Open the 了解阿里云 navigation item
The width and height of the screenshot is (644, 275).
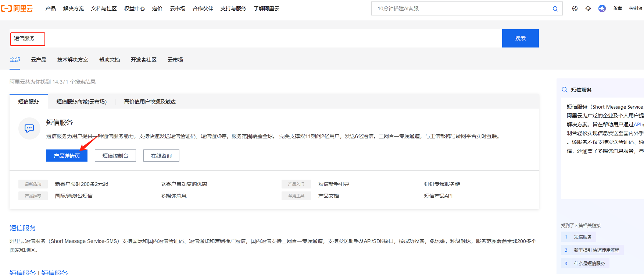[x=266, y=8]
